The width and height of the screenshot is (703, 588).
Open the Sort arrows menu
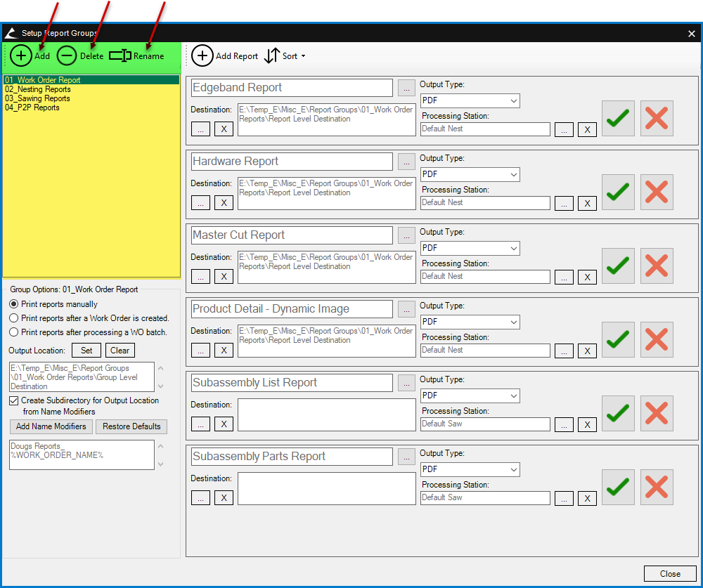pyautogui.click(x=272, y=55)
